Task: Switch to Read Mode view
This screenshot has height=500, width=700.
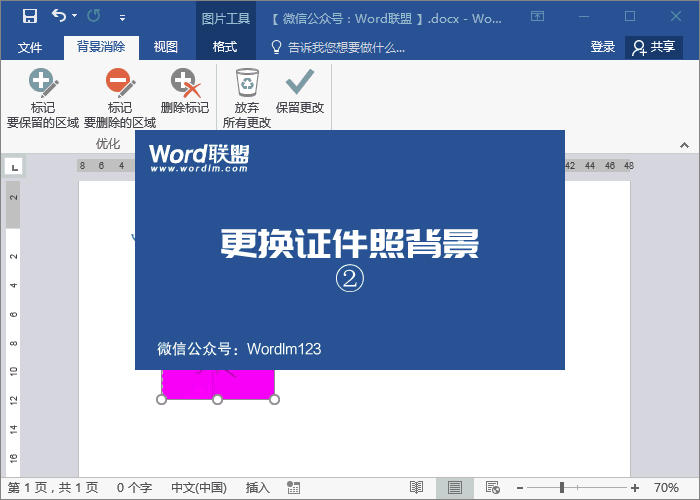Action: click(x=416, y=488)
